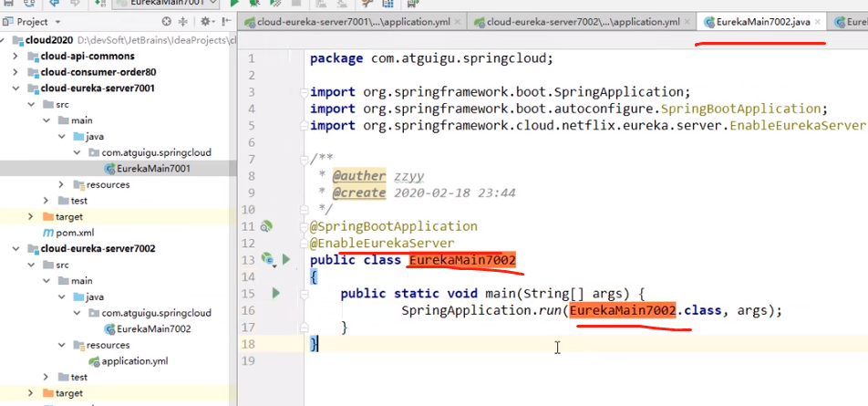The height and width of the screenshot is (406, 868).
Task: Click the Spring icon on server7002 application.yml tab
Action: point(479,22)
